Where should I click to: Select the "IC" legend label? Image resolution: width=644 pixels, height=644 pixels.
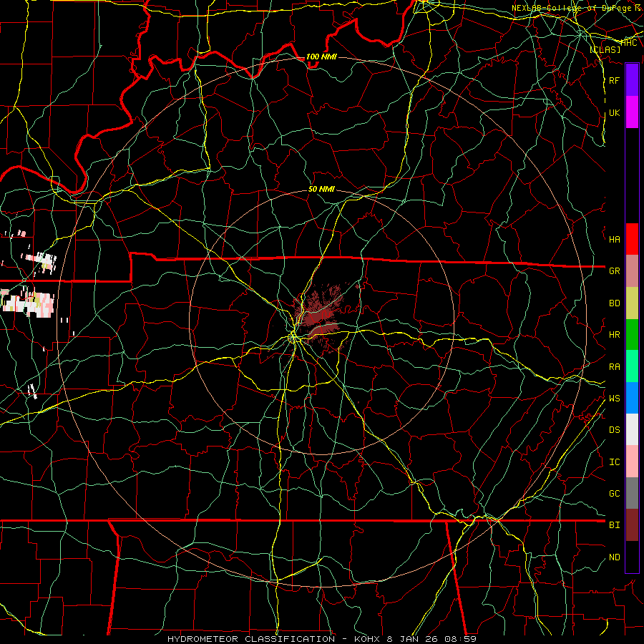(615, 462)
